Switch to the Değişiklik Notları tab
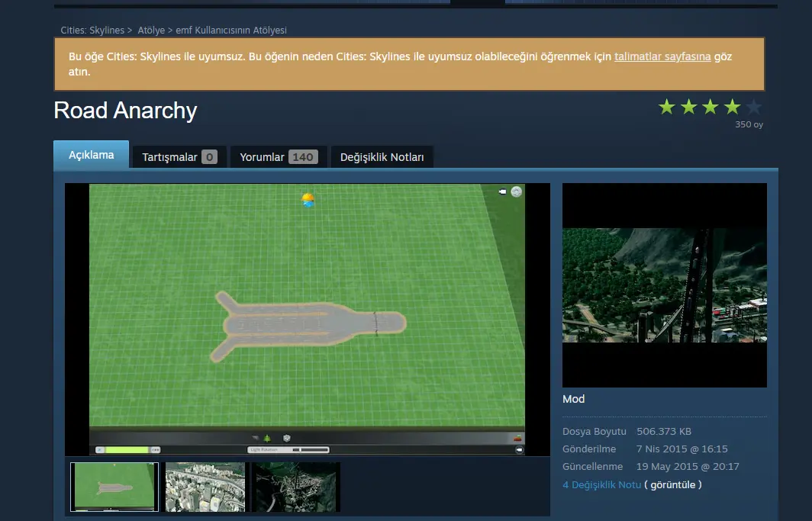 (382, 157)
